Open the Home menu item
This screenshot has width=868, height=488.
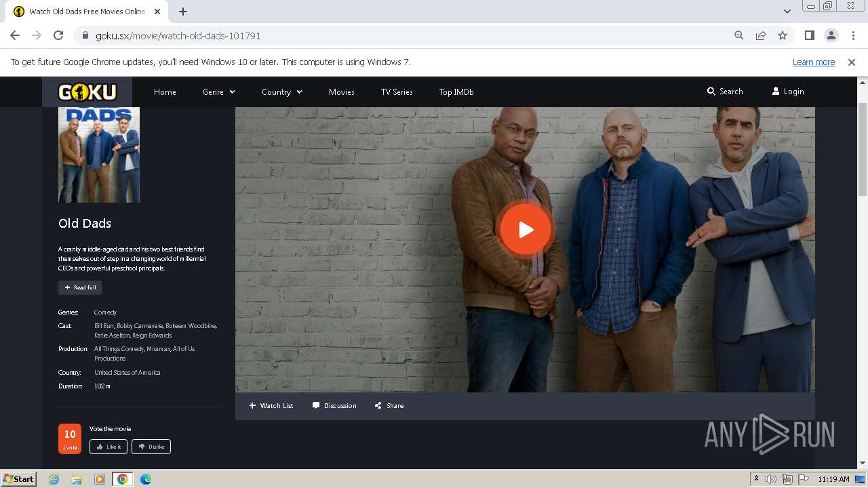[x=165, y=91]
